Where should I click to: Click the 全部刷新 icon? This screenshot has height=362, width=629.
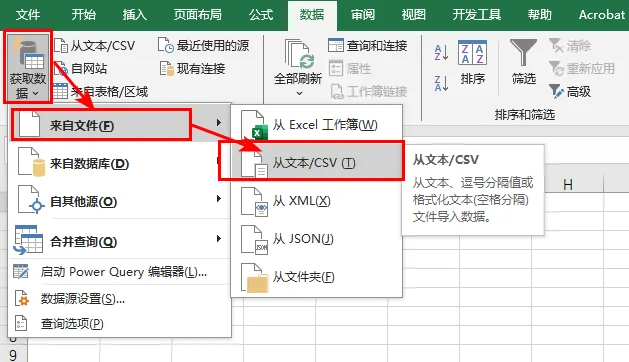[x=298, y=54]
